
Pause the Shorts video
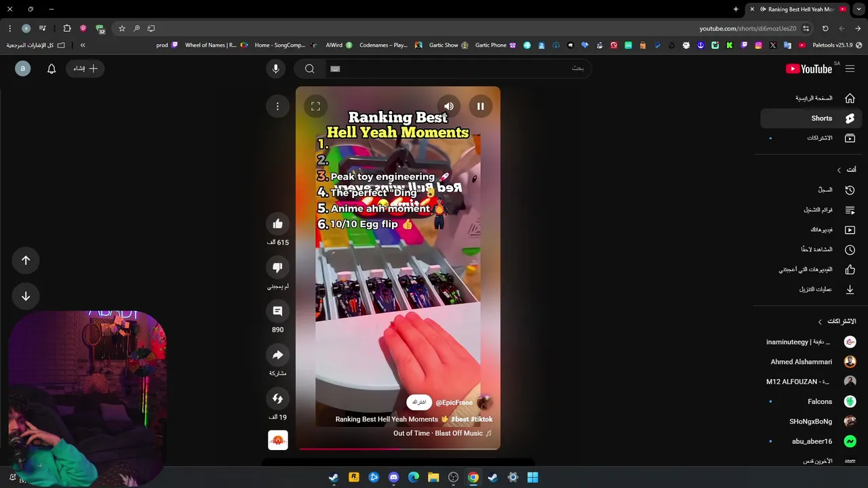click(480, 106)
